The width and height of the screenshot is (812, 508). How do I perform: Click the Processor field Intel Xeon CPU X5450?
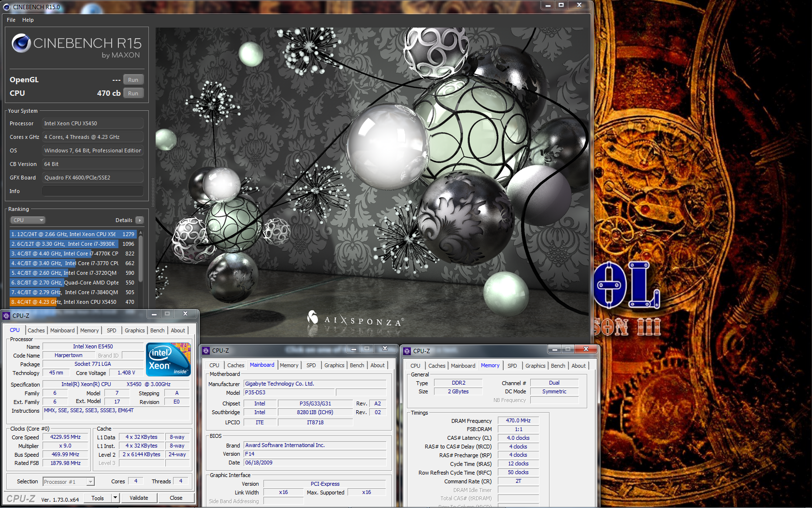(93, 123)
